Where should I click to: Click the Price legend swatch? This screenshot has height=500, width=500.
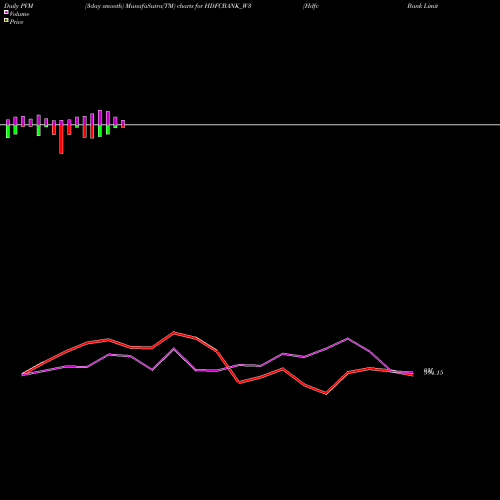click(6, 20)
